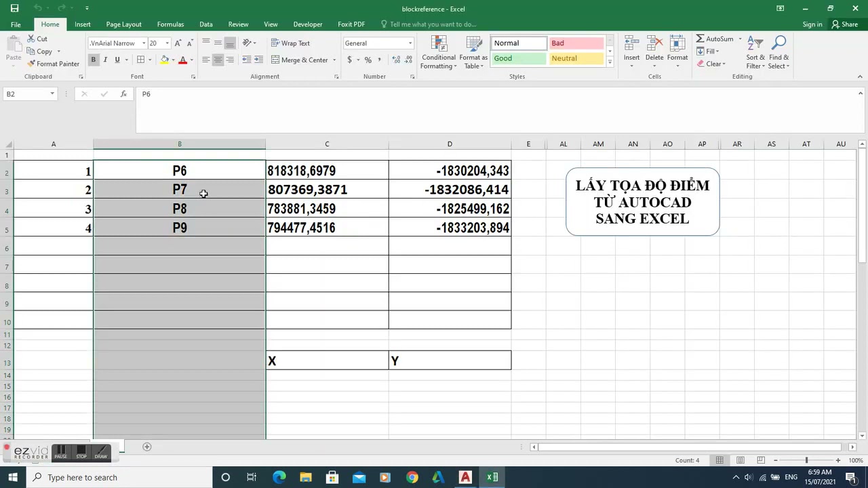Open the Borders icon in Font group
Image resolution: width=868 pixels, height=488 pixels.
click(x=140, y=60)
